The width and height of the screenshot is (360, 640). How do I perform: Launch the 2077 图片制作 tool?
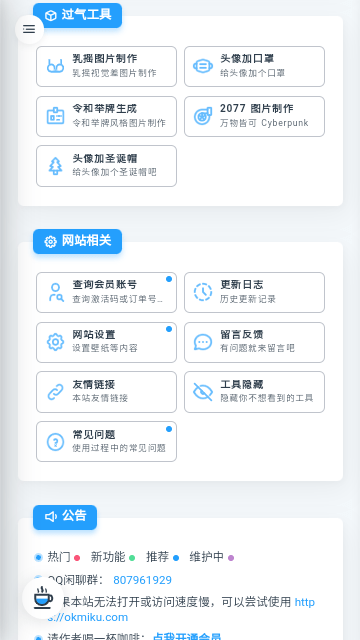254,116
